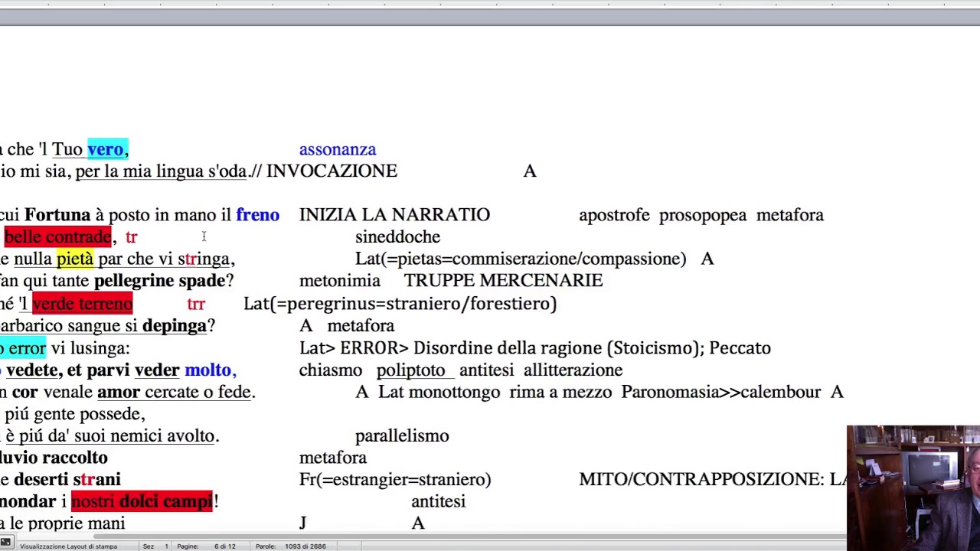Click the phrase 'barbarico sangue si'

pos(67,326)
